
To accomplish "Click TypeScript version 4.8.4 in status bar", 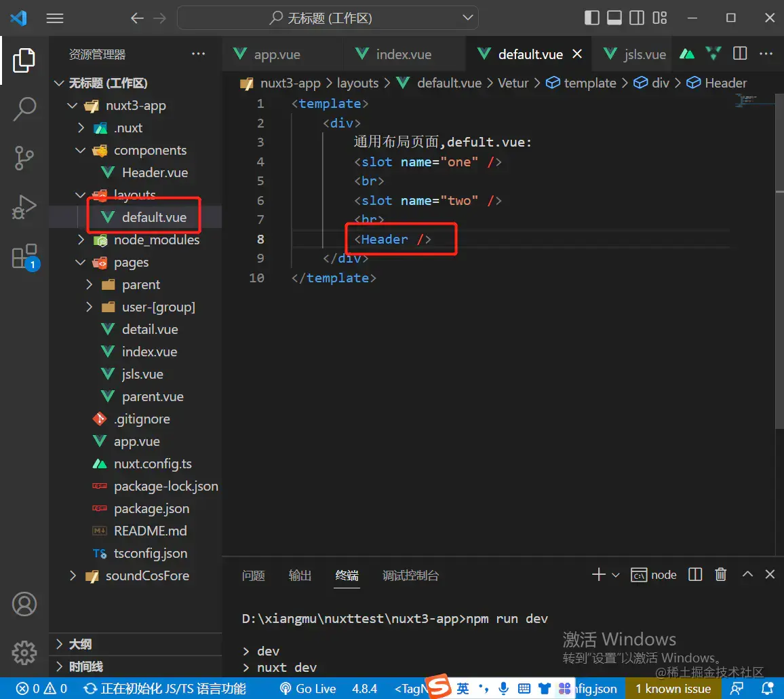I will 364,689.
